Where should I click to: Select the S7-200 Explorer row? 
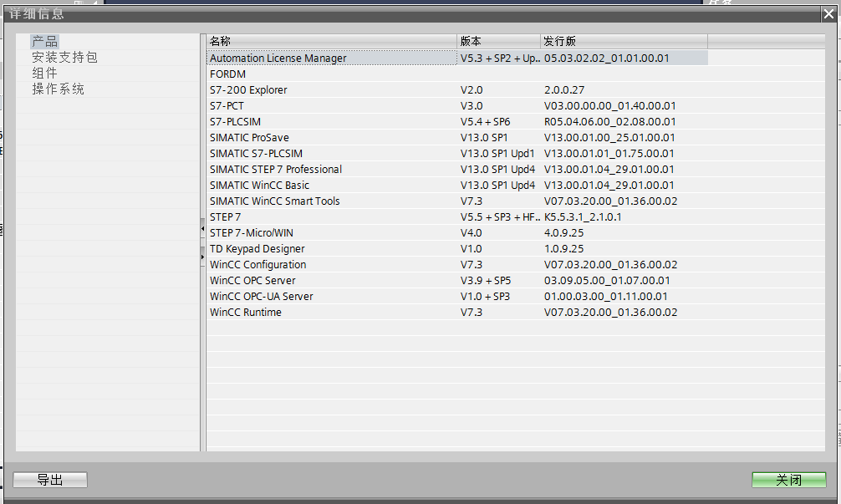tap(457, 90)
